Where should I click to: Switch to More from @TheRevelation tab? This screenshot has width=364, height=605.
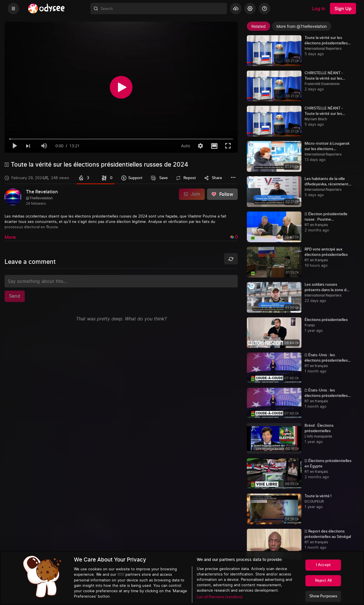click(301, 26)
